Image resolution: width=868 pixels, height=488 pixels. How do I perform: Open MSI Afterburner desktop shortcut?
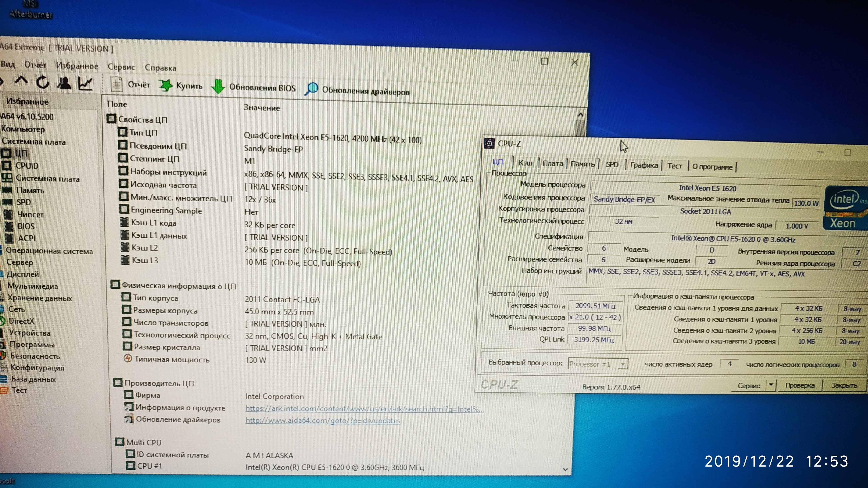pos(31,10)
